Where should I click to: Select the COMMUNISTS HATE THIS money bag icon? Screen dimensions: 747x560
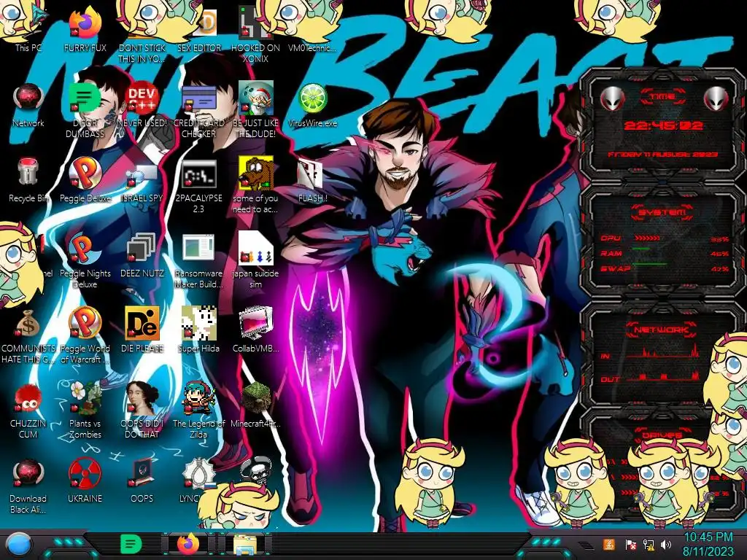(x=28, y=336)
